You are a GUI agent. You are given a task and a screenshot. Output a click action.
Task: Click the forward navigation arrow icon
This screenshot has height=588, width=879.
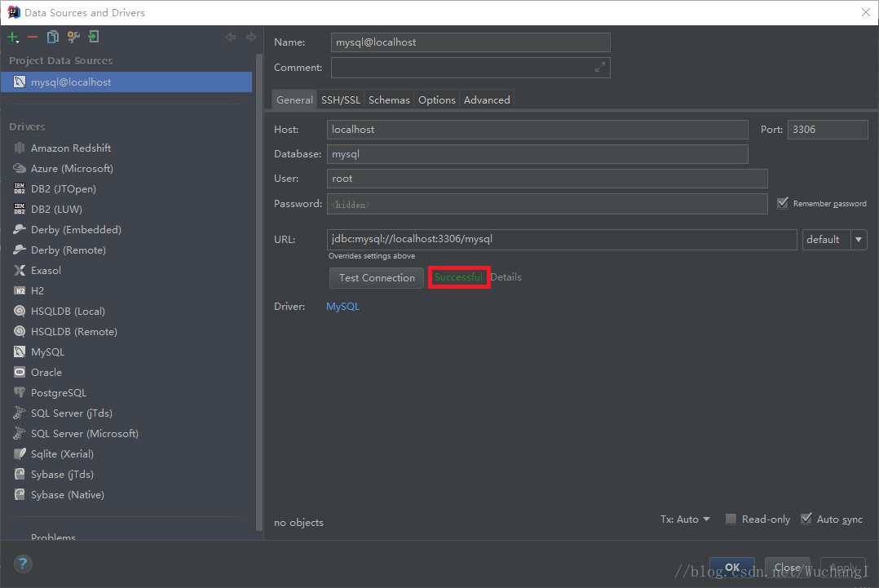click(250, 37)
